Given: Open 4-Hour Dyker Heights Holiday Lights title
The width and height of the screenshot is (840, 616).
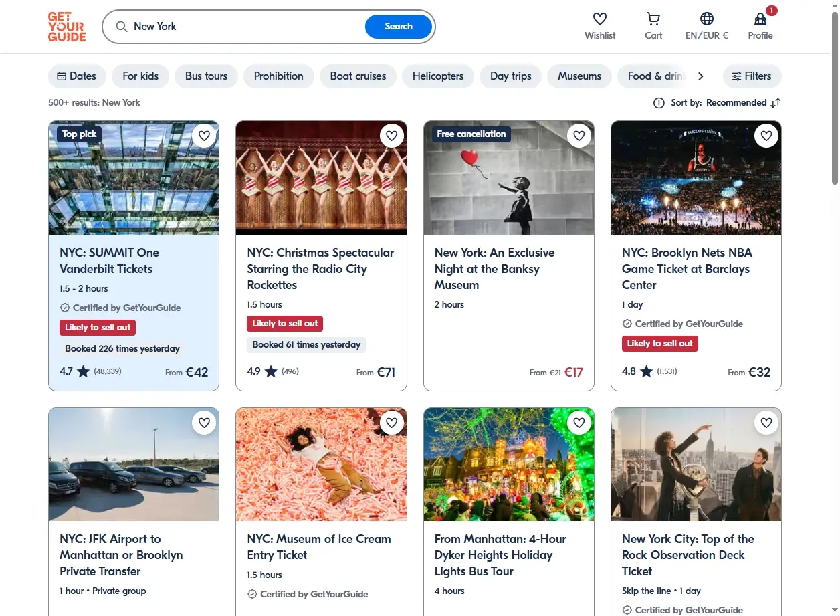Looking at the screenshot, I should [x=500, y=555].
